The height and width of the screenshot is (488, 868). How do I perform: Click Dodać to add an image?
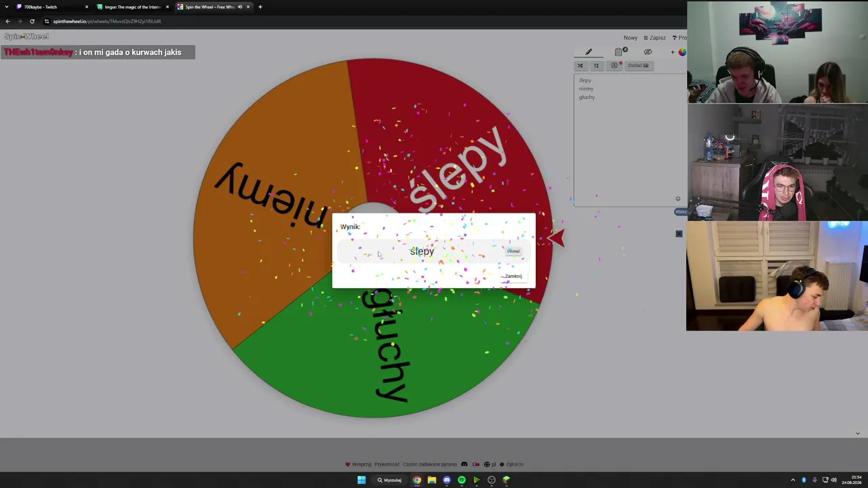tap(638, 66)
